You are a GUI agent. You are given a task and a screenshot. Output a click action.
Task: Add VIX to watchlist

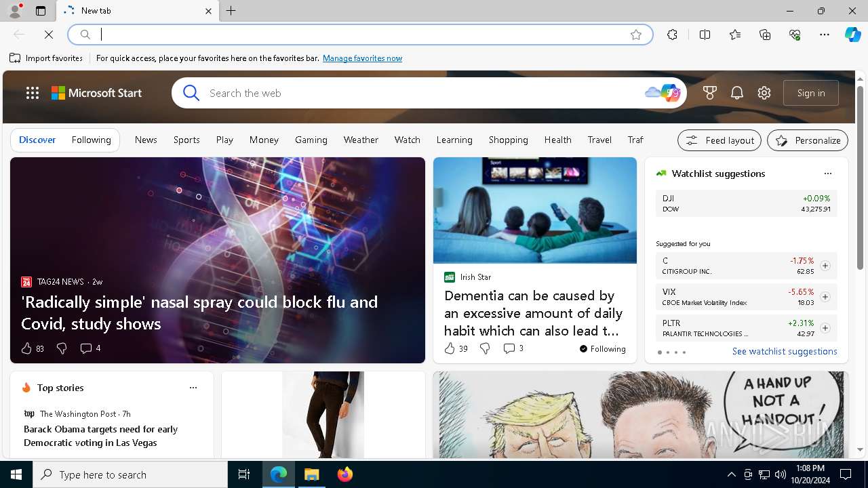(x=825, y=297)
